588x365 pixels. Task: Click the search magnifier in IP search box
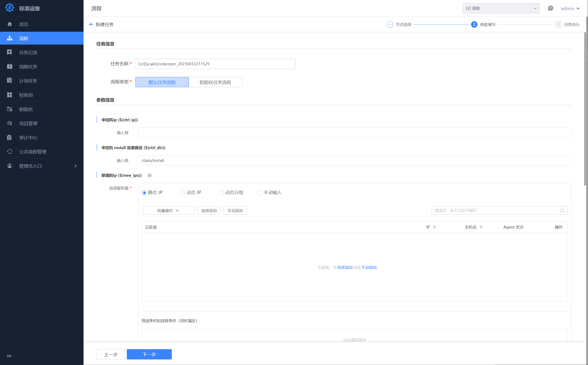point(562,211)
